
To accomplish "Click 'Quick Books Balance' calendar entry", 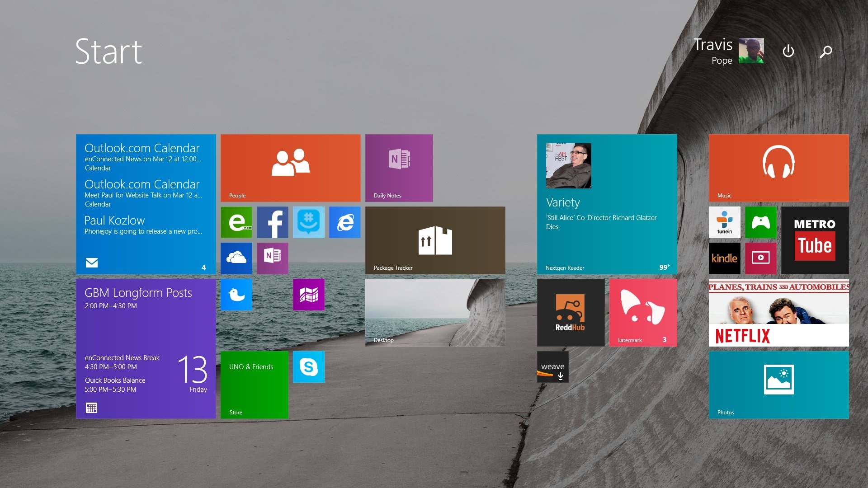I will pos(115,385).
